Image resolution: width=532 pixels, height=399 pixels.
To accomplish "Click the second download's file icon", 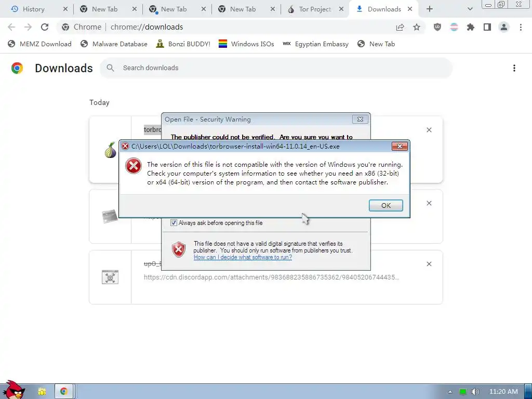I will (x=110, y=216).
